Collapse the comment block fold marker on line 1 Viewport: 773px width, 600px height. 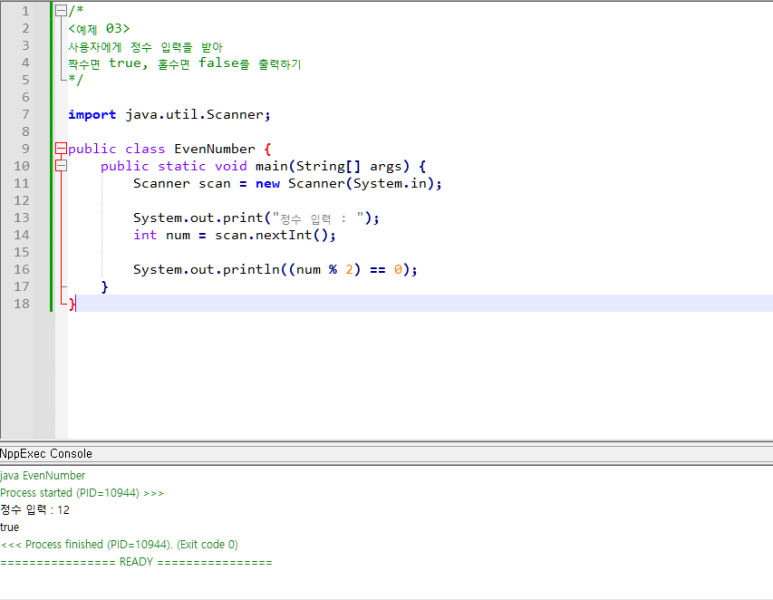click(61, 11)
